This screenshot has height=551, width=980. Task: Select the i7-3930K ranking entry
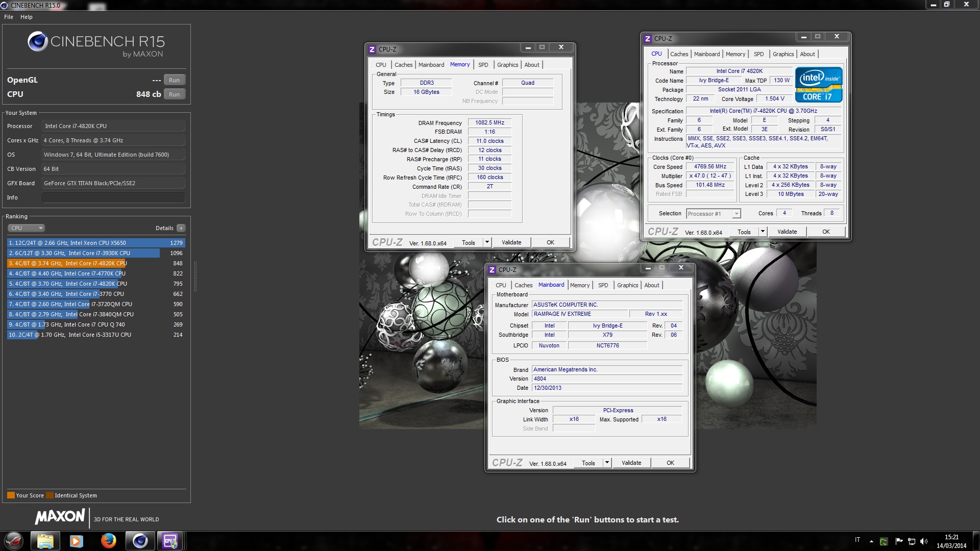(96, 253)
